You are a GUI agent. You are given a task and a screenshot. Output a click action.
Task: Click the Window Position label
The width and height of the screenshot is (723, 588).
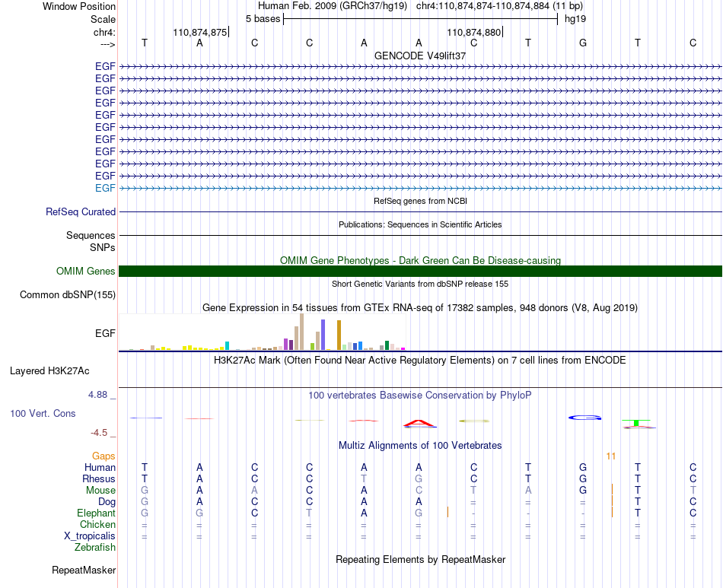pos(79,6)
